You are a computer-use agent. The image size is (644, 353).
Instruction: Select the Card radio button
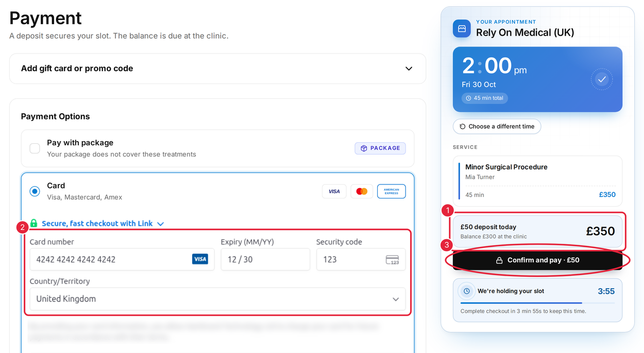click(35, 191)
